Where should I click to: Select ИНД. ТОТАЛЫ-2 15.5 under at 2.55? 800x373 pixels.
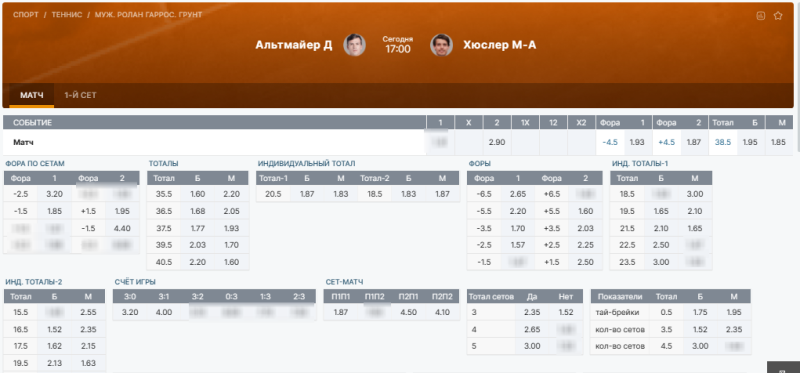click(x=88, y=312)
